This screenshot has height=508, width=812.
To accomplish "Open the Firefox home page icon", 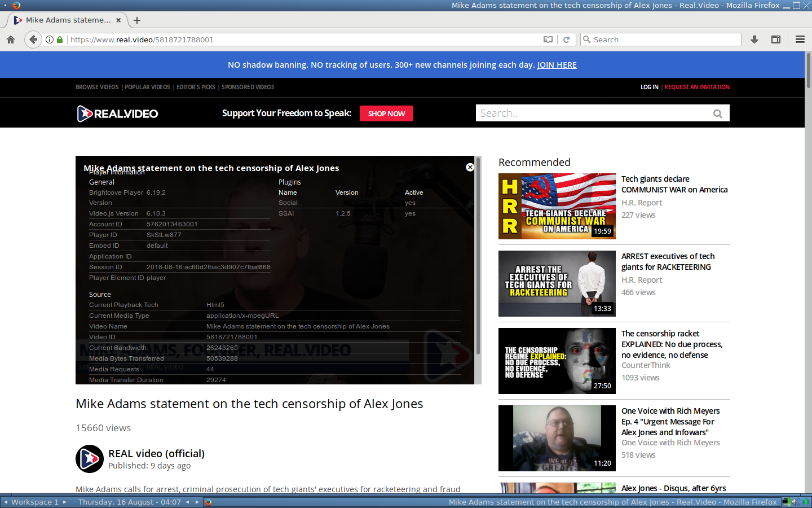I will [x=10, y=40].
